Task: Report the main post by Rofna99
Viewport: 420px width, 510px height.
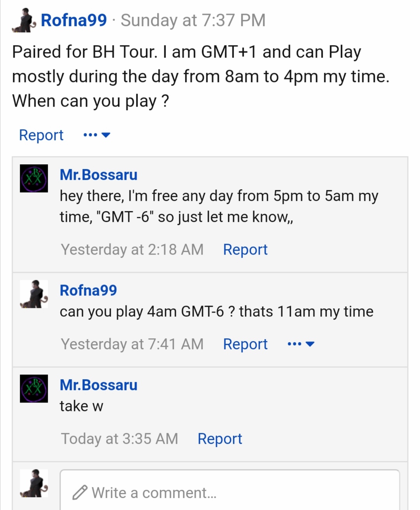Action: click(41, 135)
